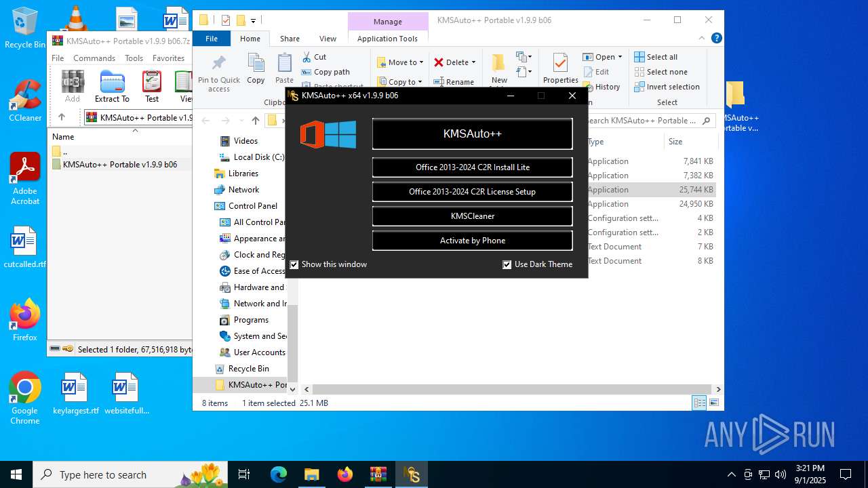
Task: Click the Windows taskbar search box
Action: 130,474
